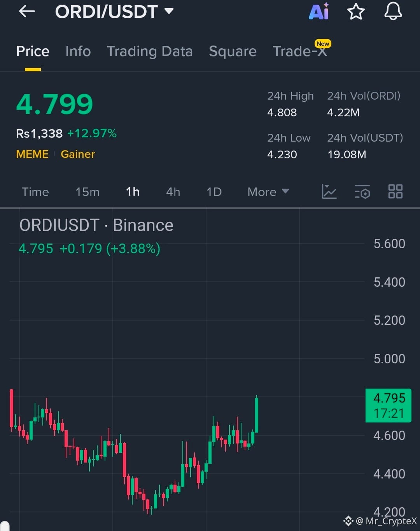
Task: Go back using the arrow icon
Action: 27,12
